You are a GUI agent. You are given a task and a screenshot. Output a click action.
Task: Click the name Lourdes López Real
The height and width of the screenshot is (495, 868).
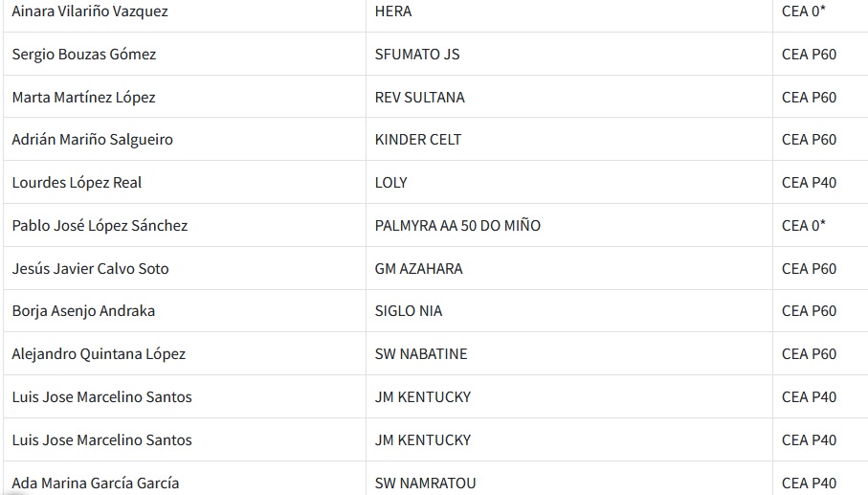click(x=77, y=183)
